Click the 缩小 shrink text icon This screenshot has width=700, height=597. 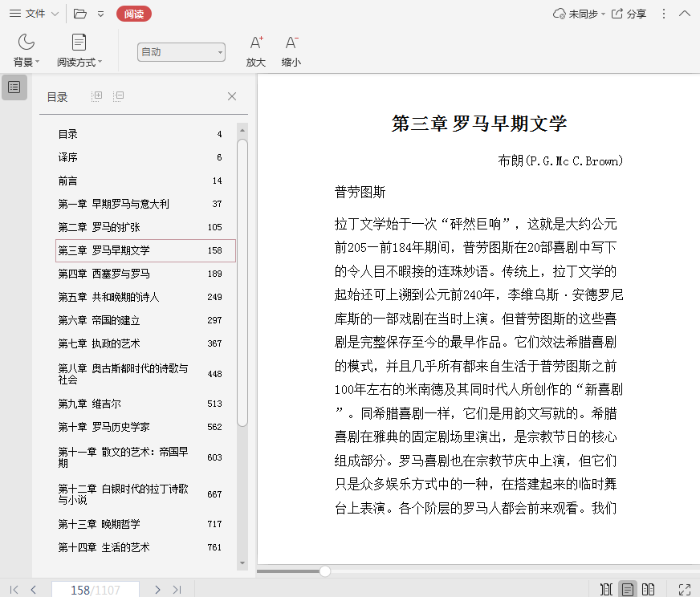(291, 50)
